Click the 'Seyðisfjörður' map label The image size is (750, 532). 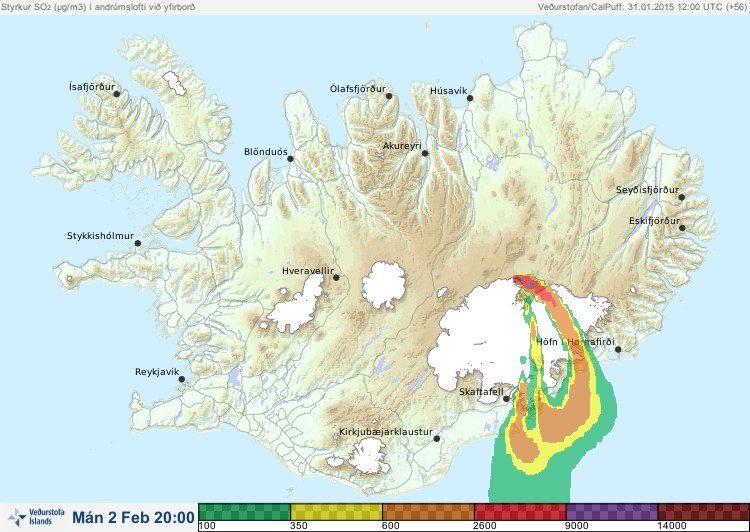pos(647,190)
